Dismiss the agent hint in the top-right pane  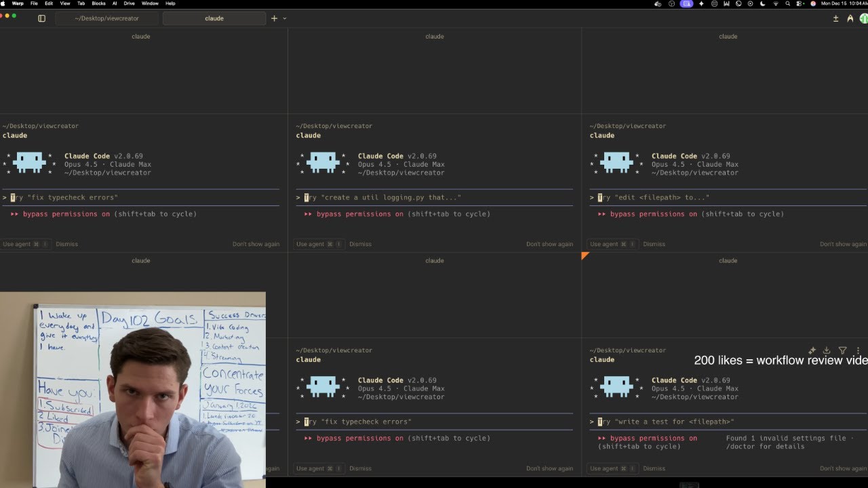(x=654, y=244)
